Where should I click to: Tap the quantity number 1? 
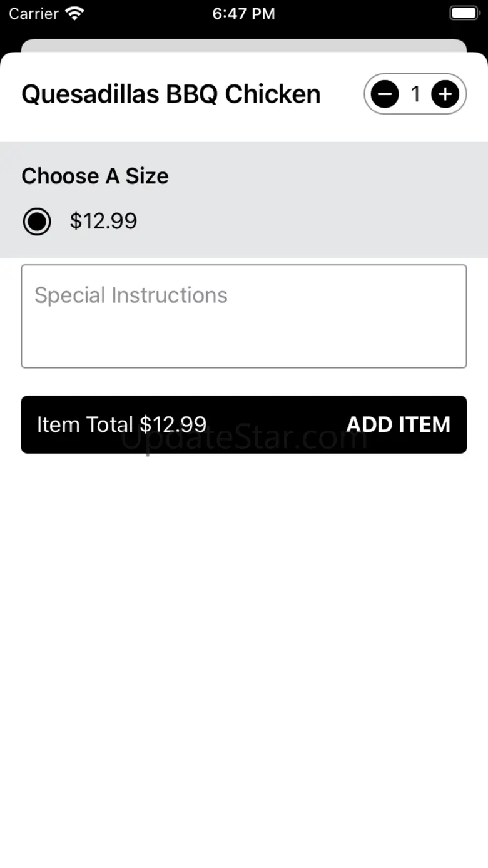click(x=415, y=94)
